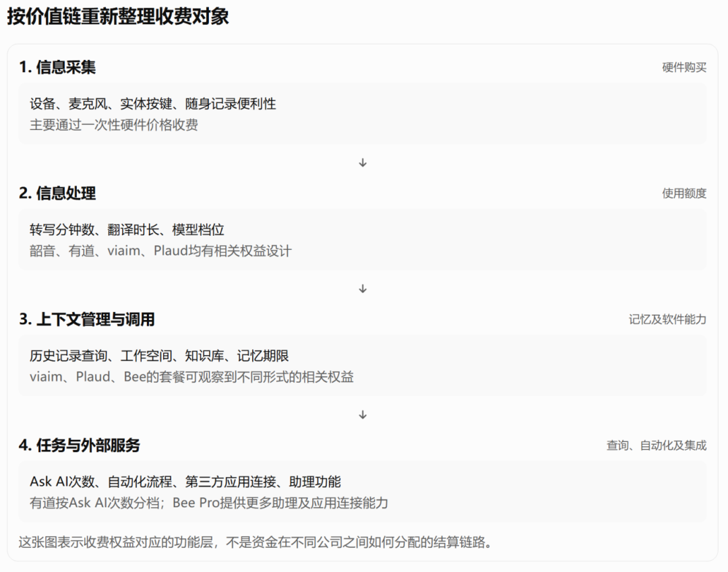Select the heading "4. 任务与外部服务"
The height and width of the screenshot is (572, 728).
(x=80, y=445)
